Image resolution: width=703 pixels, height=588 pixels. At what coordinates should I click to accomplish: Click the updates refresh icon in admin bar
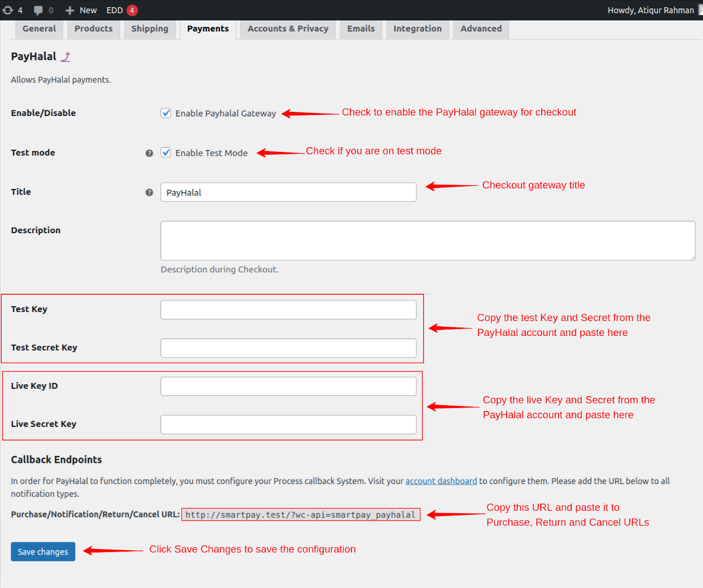[x=8, y=10]
